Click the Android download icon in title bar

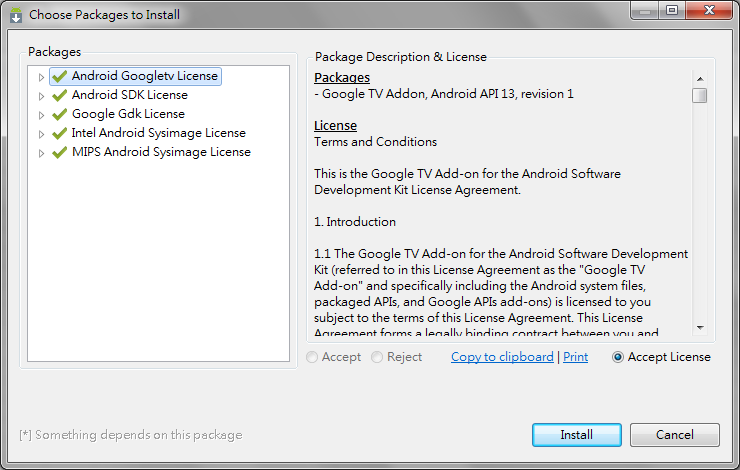[x=16, y=15]
